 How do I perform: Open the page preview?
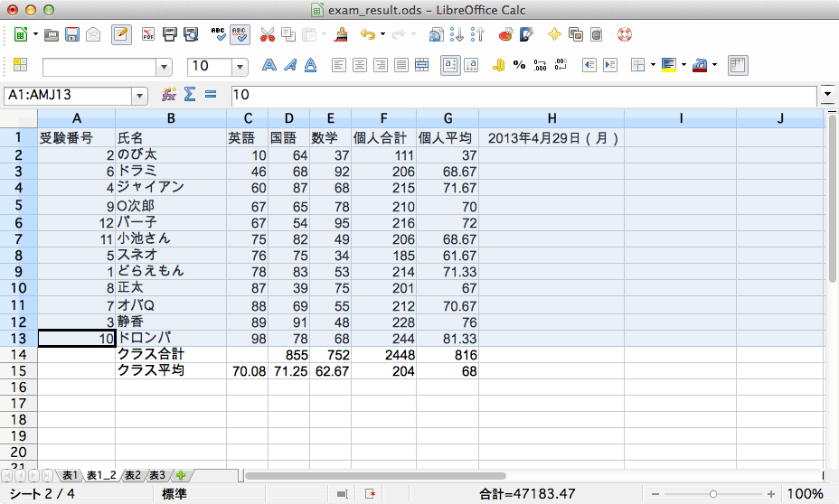[x=191, y=35]
